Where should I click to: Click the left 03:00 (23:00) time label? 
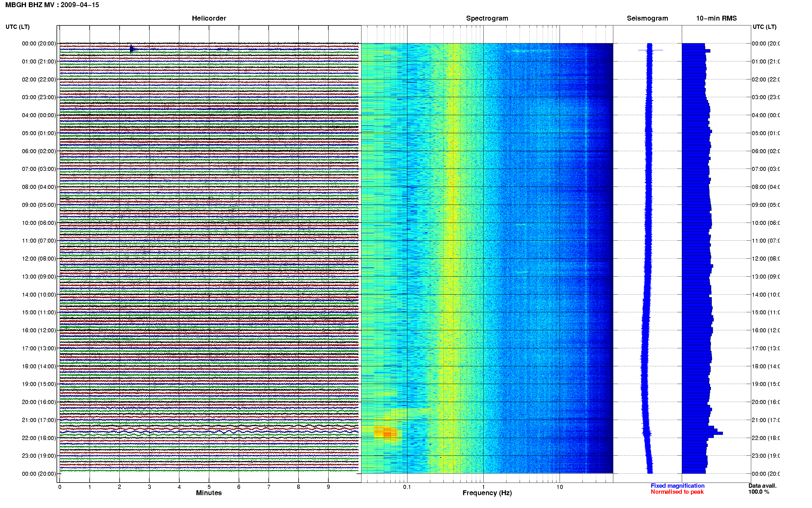point(39,97)
